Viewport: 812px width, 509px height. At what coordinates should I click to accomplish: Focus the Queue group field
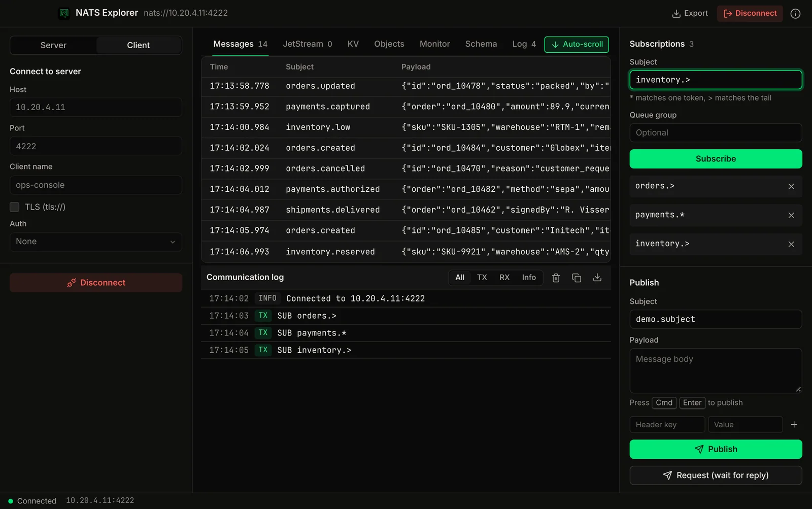click(716, 133)
